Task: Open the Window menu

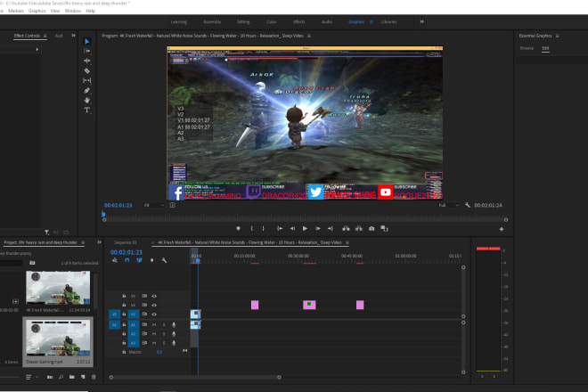Action: tap(73, 11)
